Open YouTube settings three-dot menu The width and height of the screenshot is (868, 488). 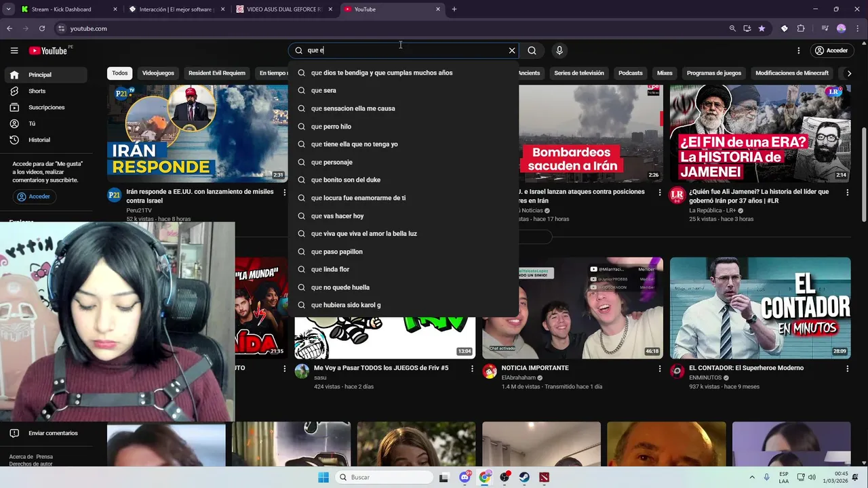point(799,50)
